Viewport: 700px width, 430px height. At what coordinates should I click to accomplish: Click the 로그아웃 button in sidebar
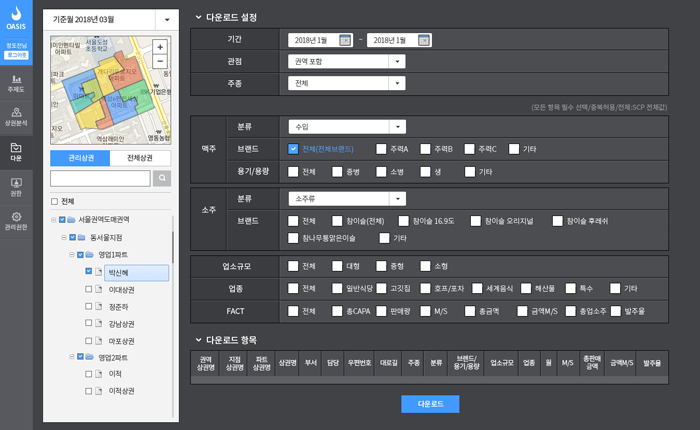pyautogui.click(x=16, y=55)
